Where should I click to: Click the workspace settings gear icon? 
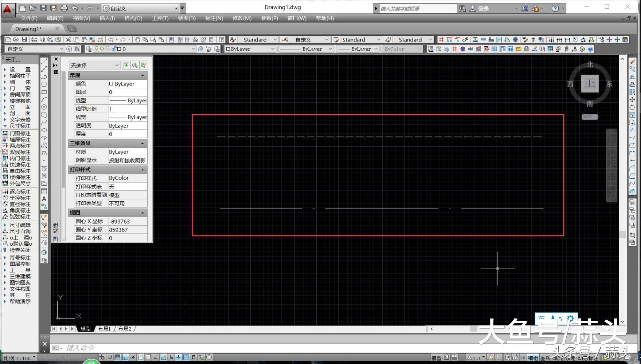[x=69, y=49]
